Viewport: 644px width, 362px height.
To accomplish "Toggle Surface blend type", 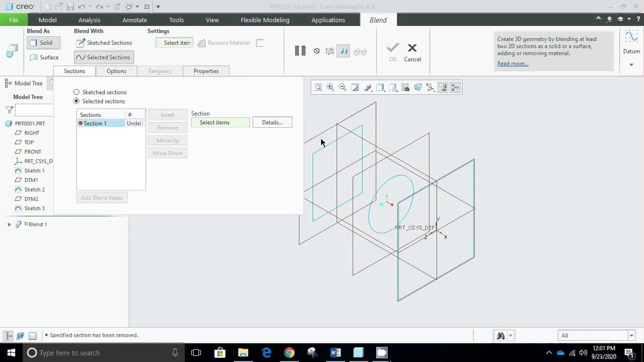I will point(44,57).
